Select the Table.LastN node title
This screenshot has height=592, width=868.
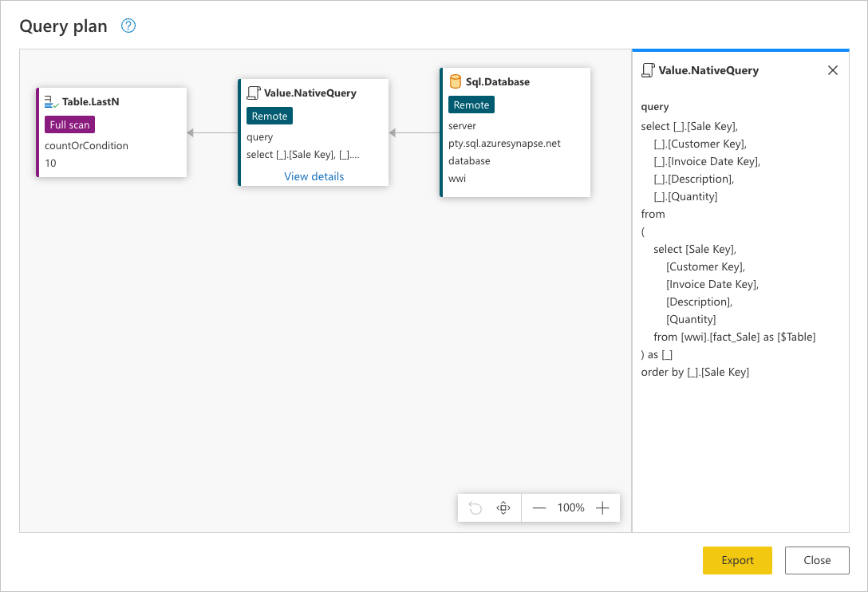coord(91,101)
